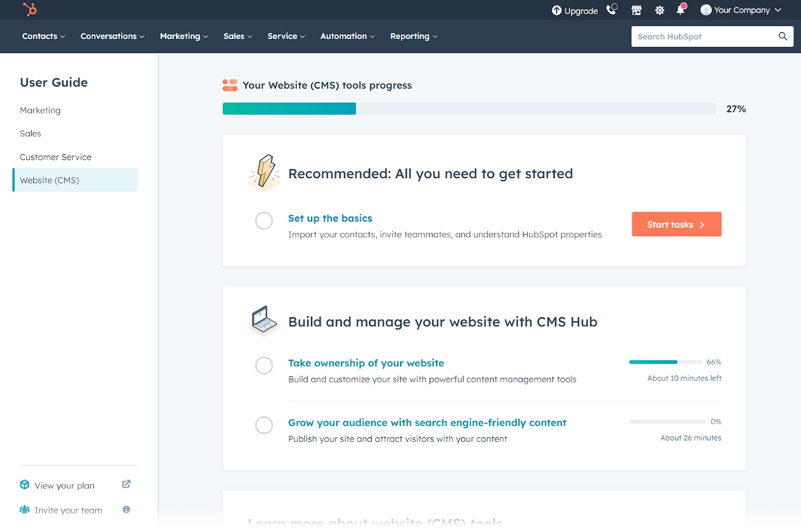
Task: Mark Set up the basics as complete
Action: pos(264,221)
